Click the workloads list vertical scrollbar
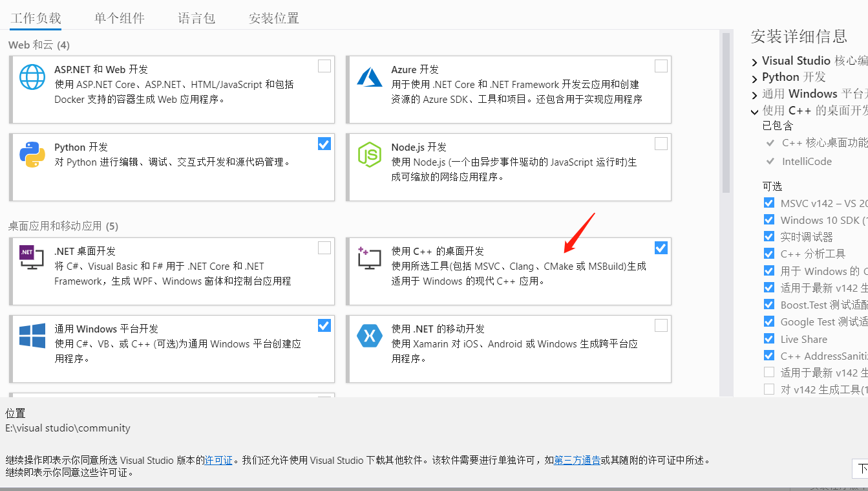This screenshot has width=868, height=491. tap(726, 113)
